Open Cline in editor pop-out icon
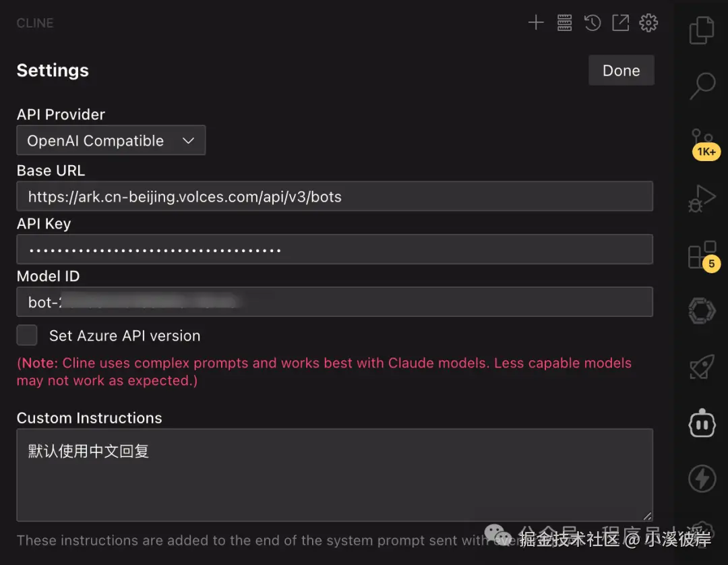The image size is (728, 565). click(x=620, y=23)
